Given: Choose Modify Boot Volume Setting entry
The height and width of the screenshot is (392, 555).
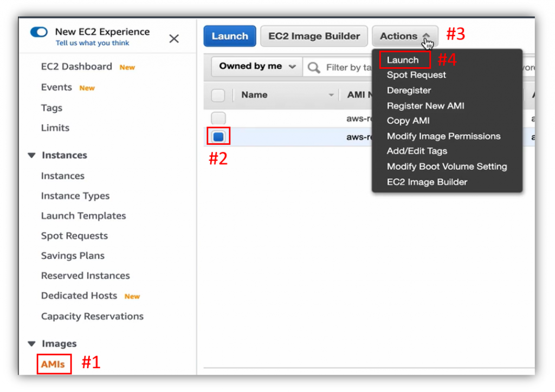Looking at the screenshot, I should tap(447, 166).
